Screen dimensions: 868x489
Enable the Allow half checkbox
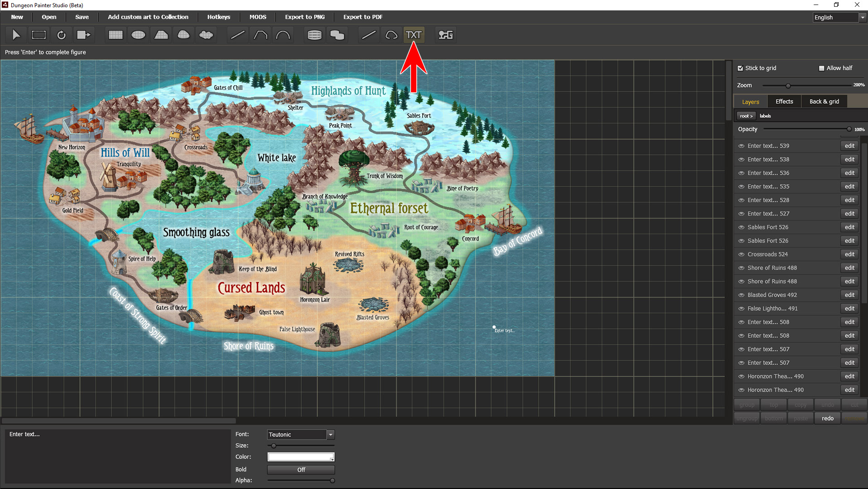point(821,68)
